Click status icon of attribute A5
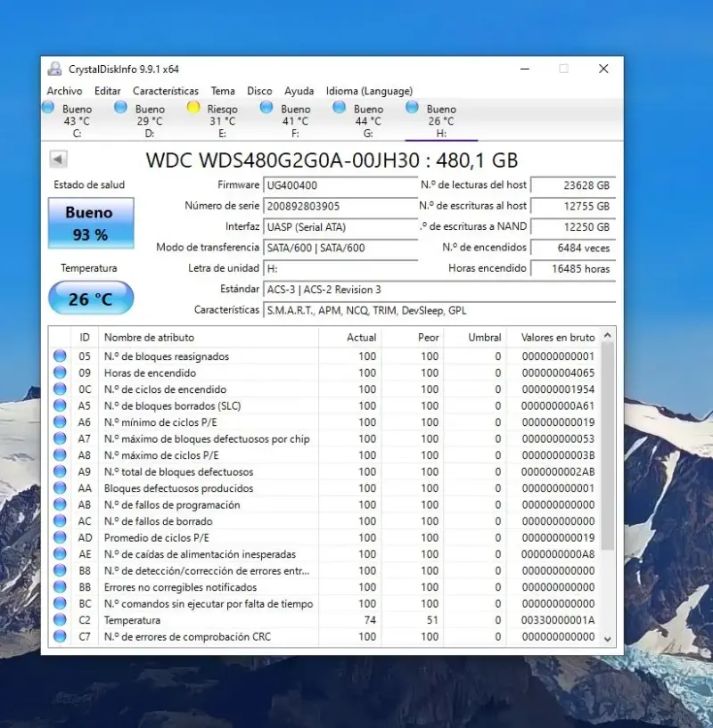The width and height of the screenshot is (713, 728). tap(60, 405)
